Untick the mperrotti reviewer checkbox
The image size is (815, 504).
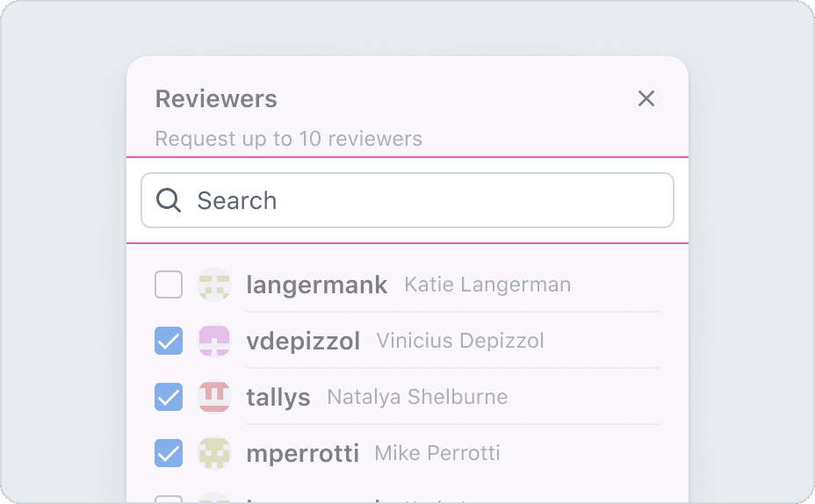coord(169,453)
